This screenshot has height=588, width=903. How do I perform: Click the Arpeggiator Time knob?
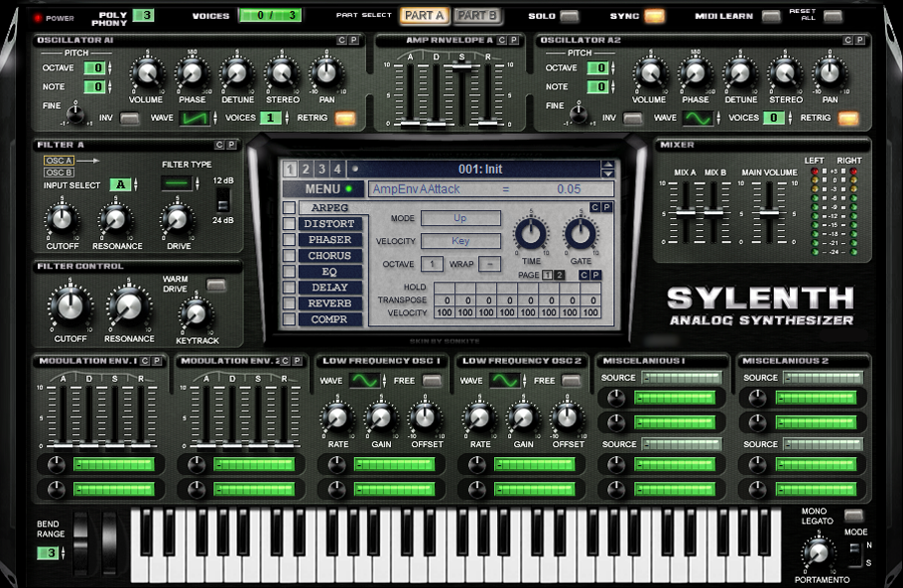point(531,234)
